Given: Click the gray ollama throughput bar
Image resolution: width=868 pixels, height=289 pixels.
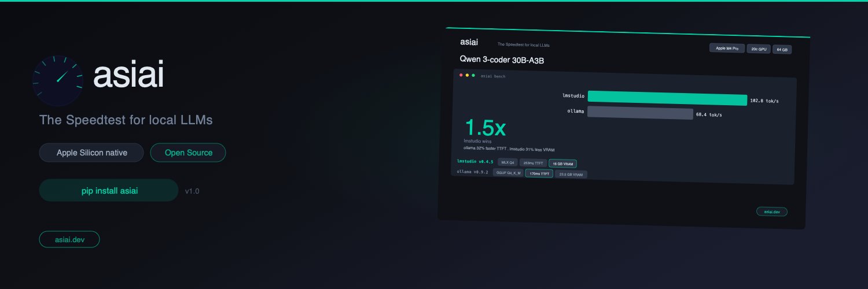Looking at the screenshot, I should [x=640, y=113].
